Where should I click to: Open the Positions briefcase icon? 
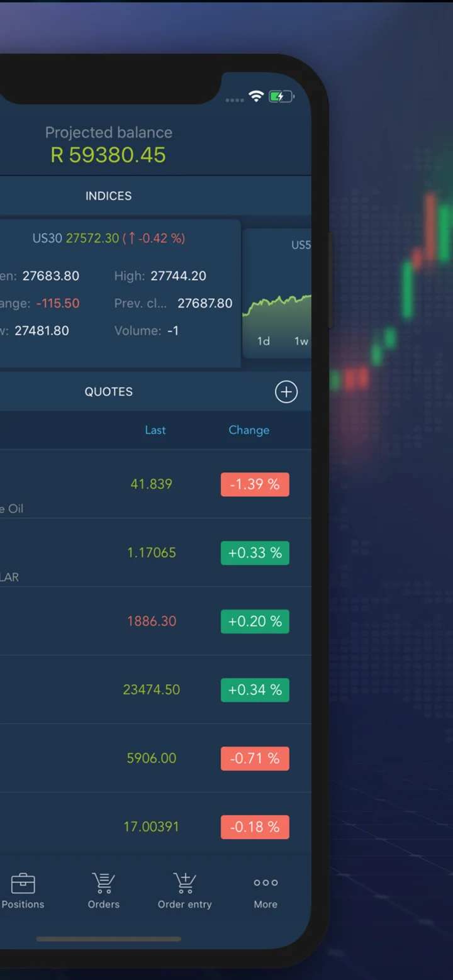click(x=23, y=883)
